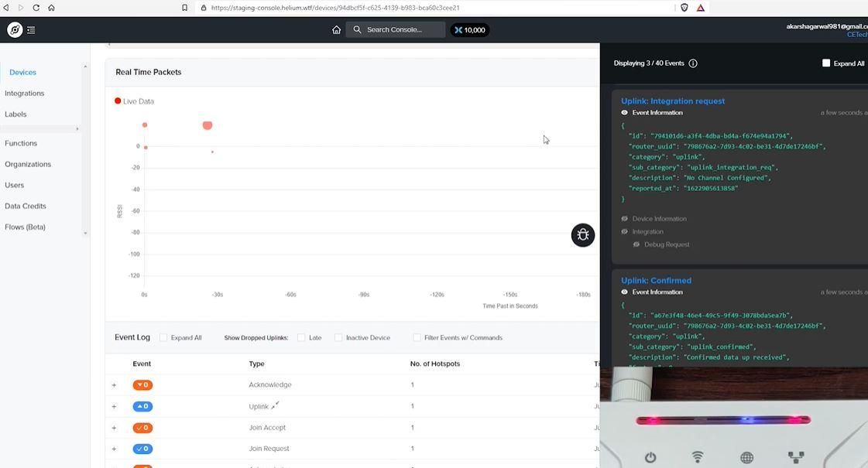This screenshot has height=468, width=868.
Task: Expand the Uplink event row
Action: coord(114,407)
